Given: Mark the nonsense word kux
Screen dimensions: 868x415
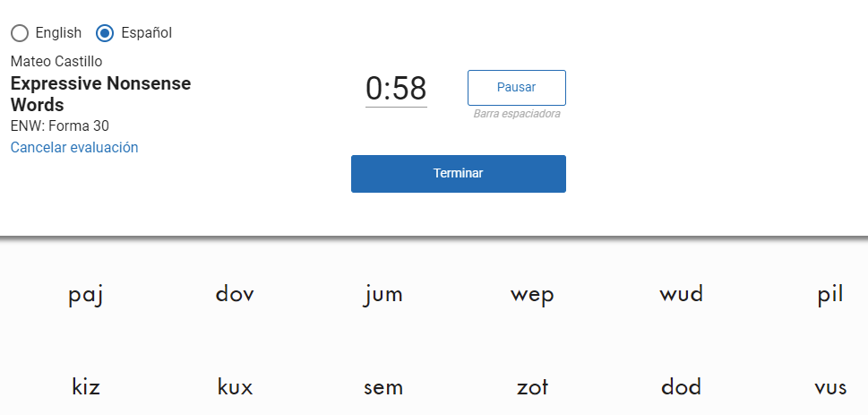Looking at the screenshot, I should 235,386.
